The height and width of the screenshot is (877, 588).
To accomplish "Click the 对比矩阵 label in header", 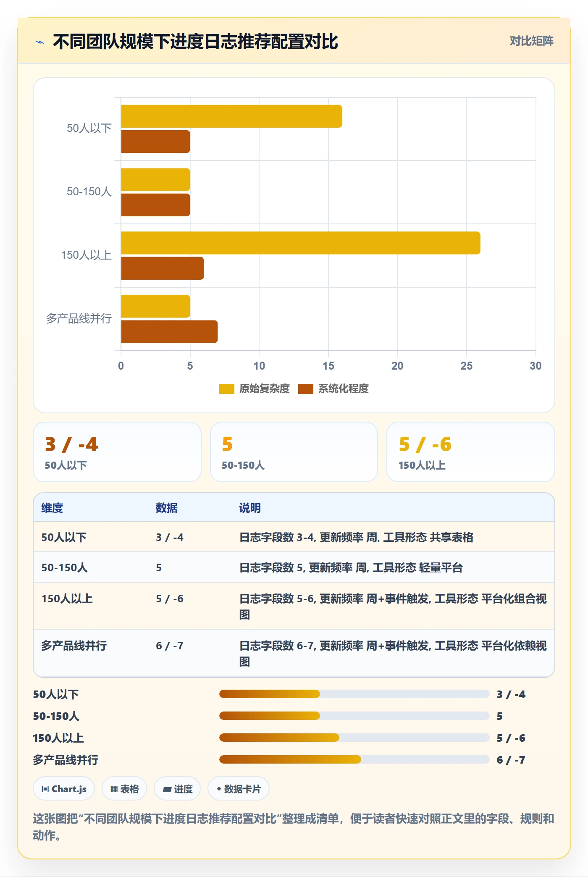I will (x=531, y=41).
